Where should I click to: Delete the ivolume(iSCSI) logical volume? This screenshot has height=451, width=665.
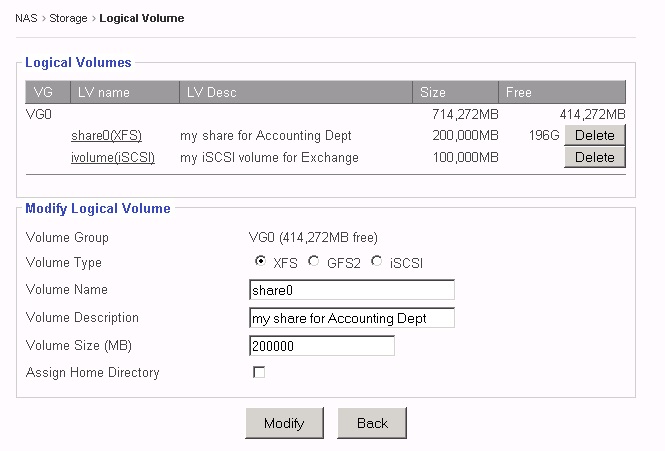pyautogui.click(x=594, y=157)
